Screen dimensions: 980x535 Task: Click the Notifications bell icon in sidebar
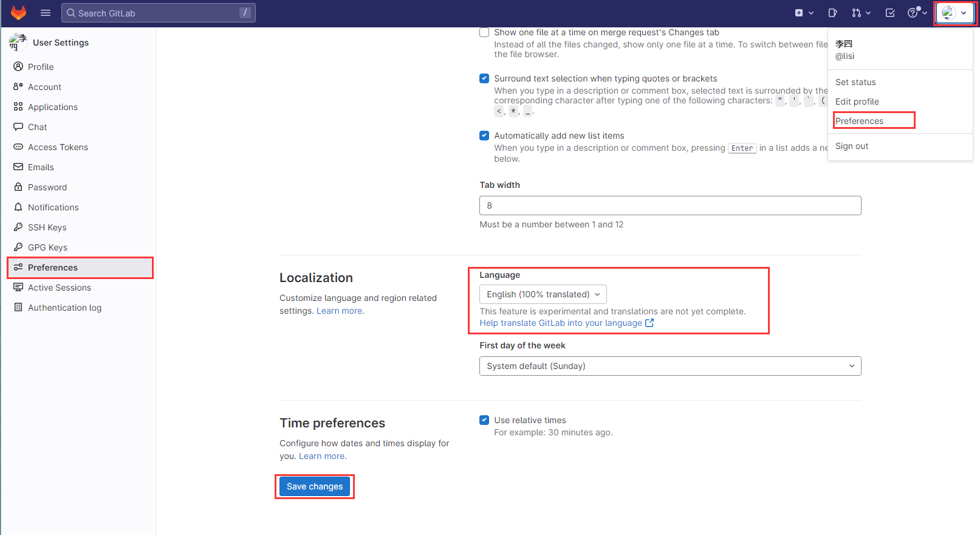[18, 207]
